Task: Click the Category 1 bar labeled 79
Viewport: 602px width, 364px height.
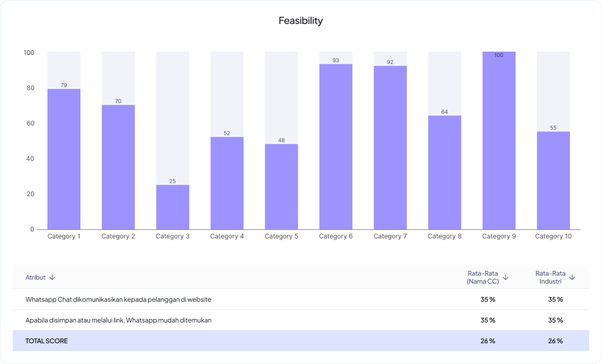Action: (64, 160)
